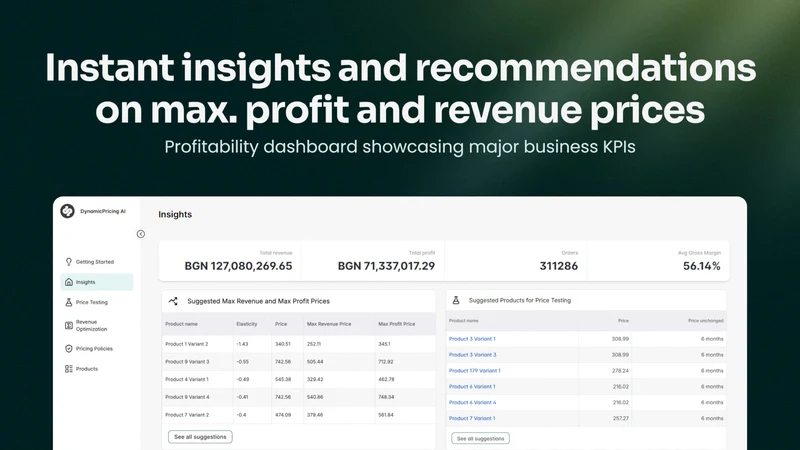Click the Avg Gross Margin 56.14%
The width and height of the screenshot is (800, 450).
(702, 266)
